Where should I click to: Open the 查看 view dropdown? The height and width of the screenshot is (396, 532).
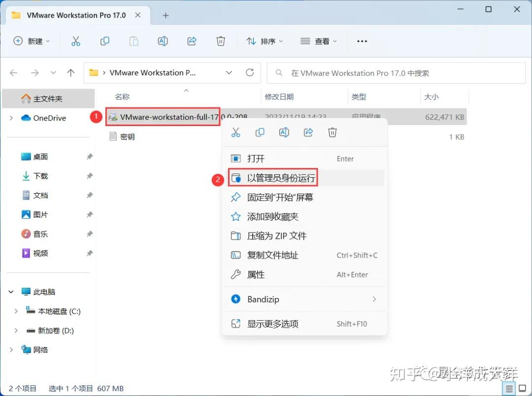click(x=319, y=41)
